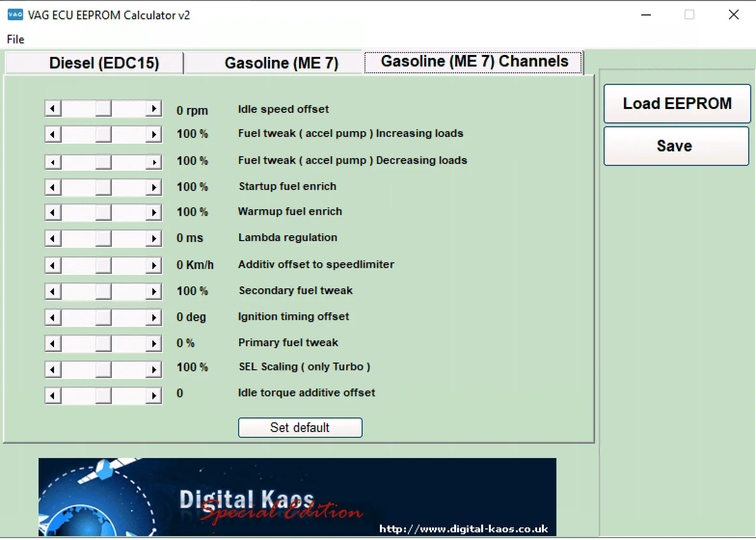Increase Lambda regulation with right arrow
The image size is (756, 540).
pyautogui.click(x=153, y=238)
